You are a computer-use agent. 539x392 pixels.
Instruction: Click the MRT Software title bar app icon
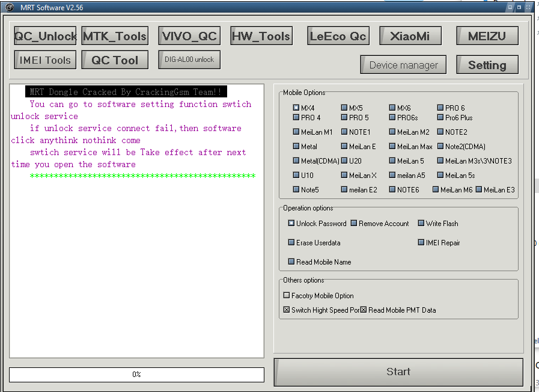(10, 7)
